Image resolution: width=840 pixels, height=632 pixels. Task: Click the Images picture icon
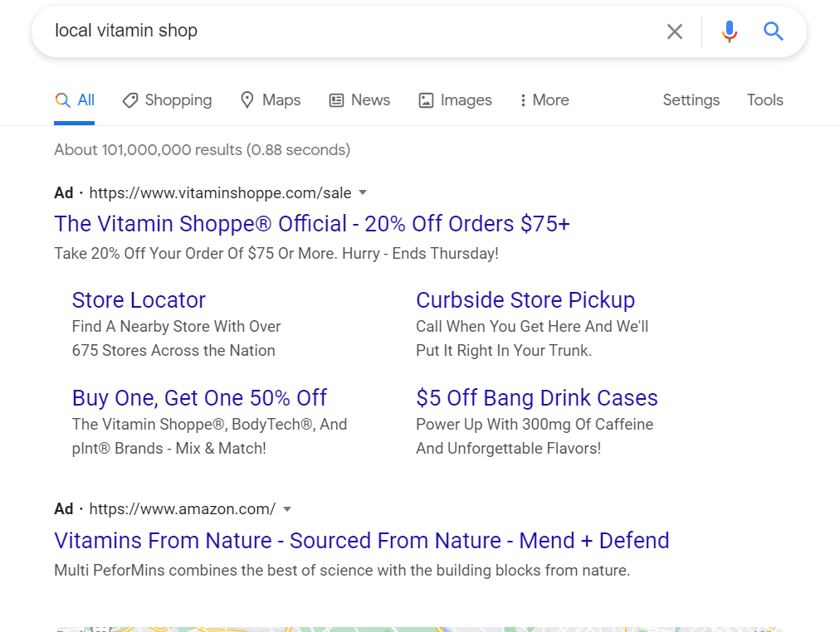click(426, 100)
